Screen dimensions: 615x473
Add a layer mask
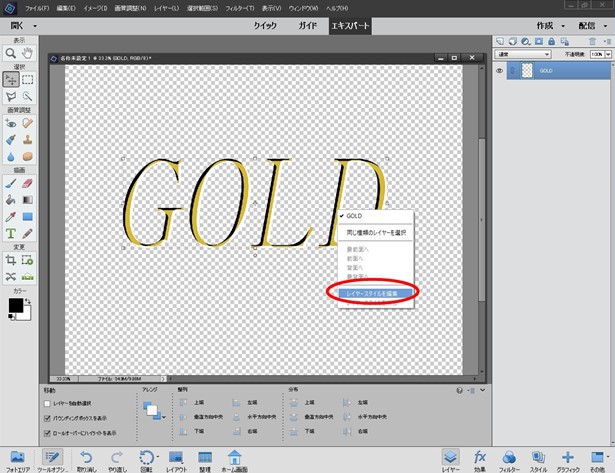(539, 41)
